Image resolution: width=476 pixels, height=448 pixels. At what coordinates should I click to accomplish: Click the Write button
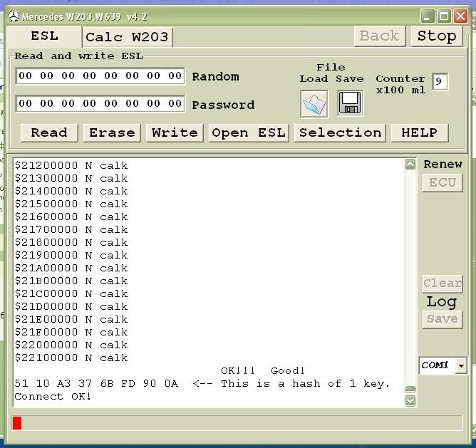pos(175,132)
